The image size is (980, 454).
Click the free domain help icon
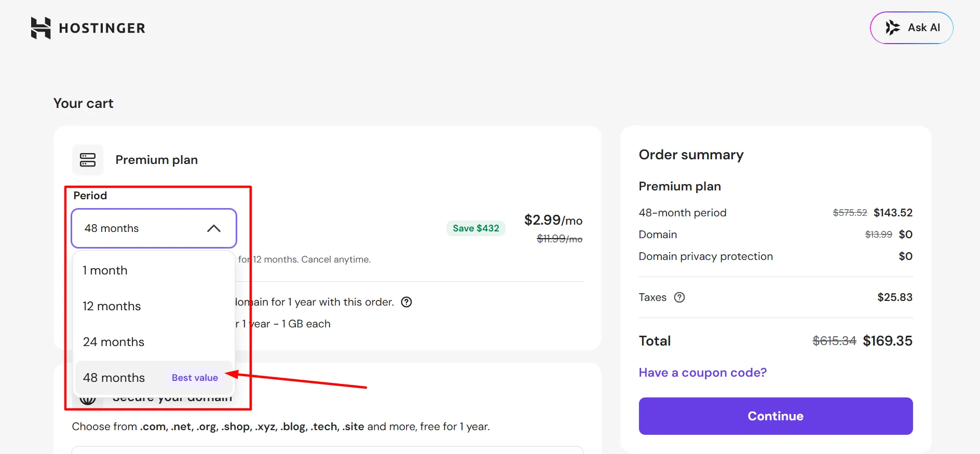click(407, 302)
